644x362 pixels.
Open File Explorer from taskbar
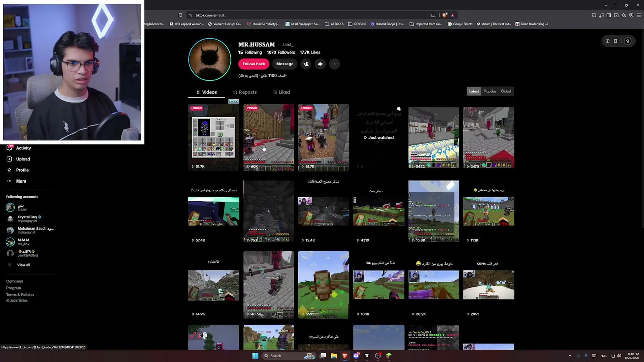334,356
